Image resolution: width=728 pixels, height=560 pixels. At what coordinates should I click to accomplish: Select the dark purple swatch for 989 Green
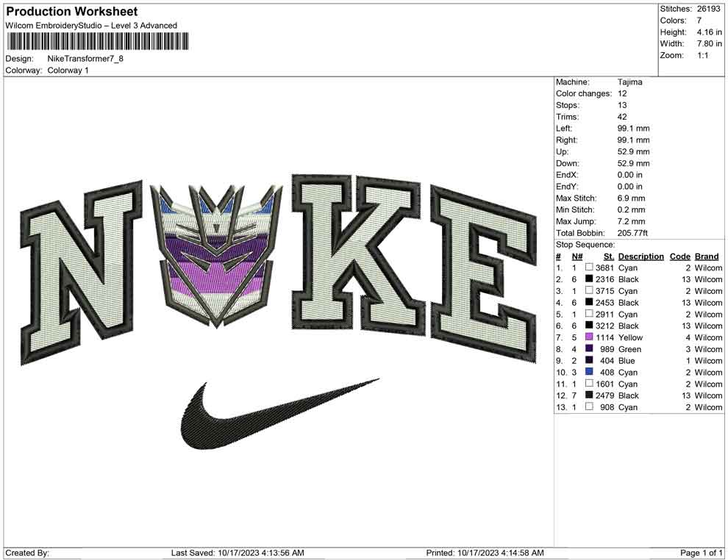point(589,348)
